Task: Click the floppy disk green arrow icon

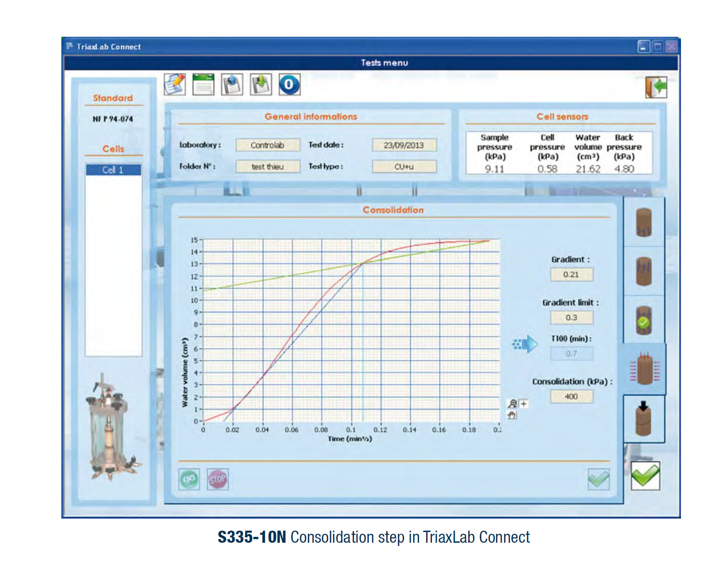Action: 261,84
